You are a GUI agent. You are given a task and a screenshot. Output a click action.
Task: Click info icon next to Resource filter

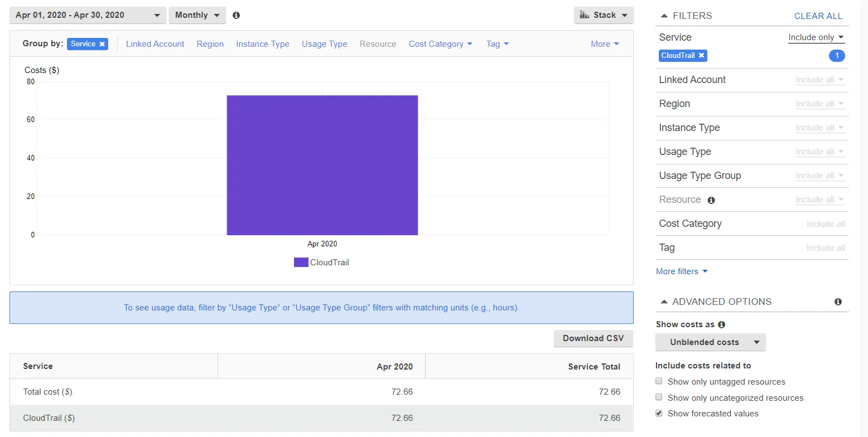click(711, 200)
